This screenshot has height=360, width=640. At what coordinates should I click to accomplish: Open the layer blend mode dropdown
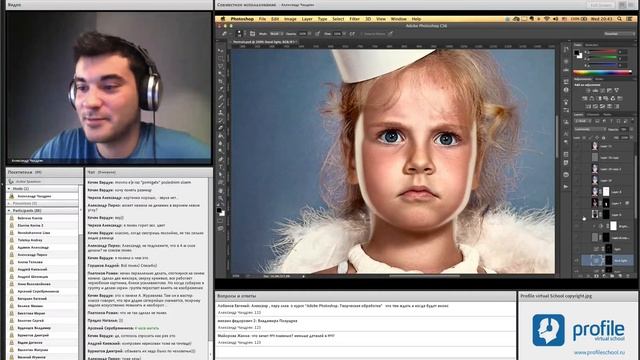589,129
